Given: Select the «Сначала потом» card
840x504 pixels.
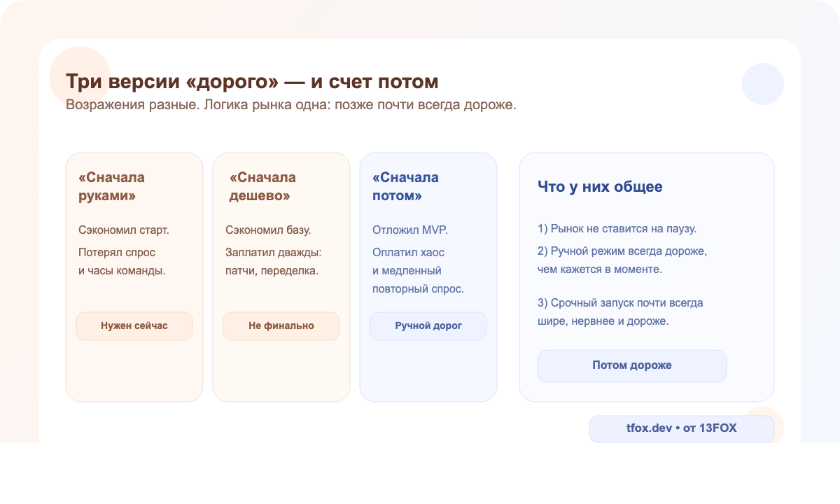Looking at the screenshot, I should tap(428, 276).
